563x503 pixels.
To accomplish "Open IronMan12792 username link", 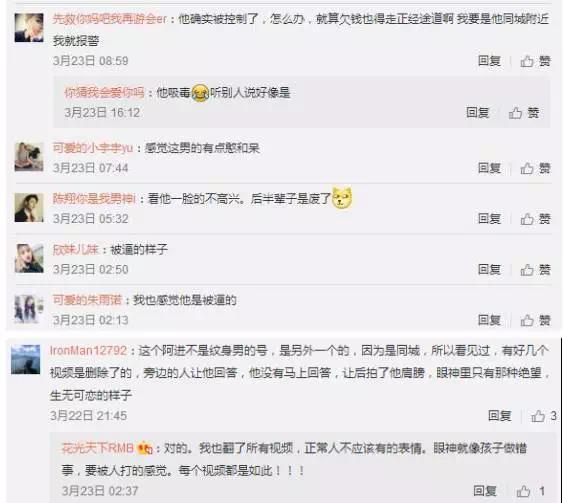I will 88,350.
